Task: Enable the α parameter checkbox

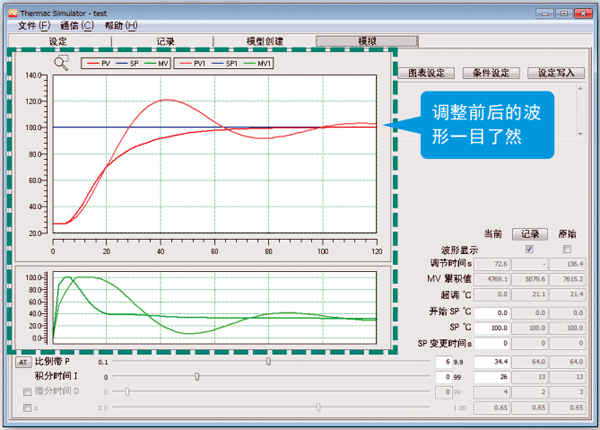Action: click(27, 408)
